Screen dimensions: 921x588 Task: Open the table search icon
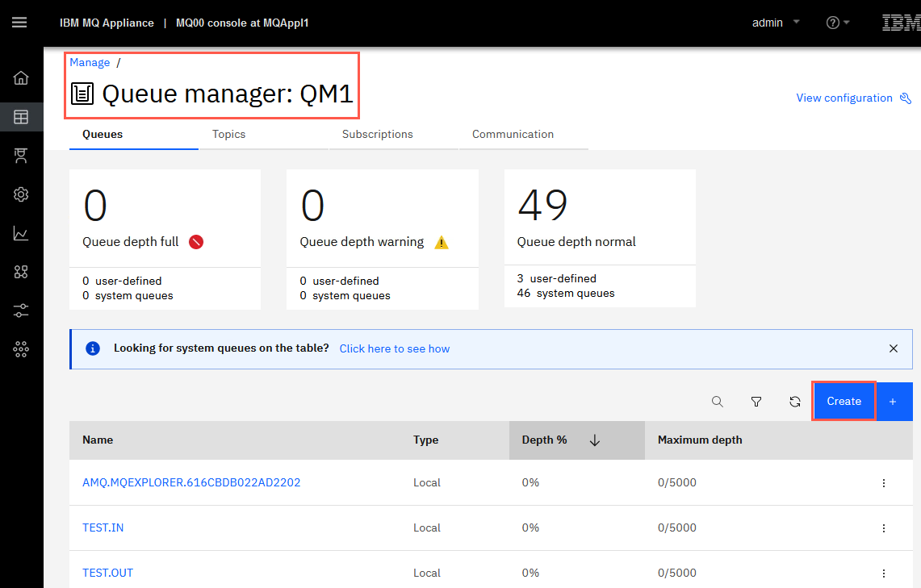click(717, 402)
